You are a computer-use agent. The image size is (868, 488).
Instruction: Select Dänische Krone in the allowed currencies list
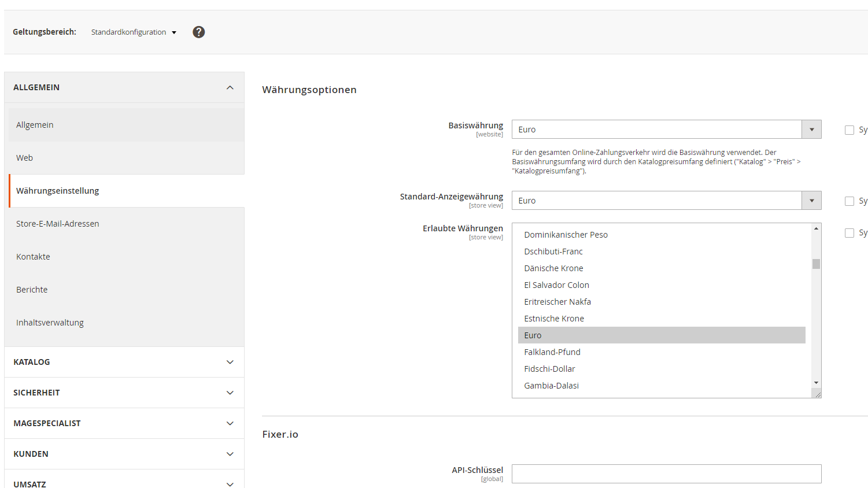(x=553, y=268)
